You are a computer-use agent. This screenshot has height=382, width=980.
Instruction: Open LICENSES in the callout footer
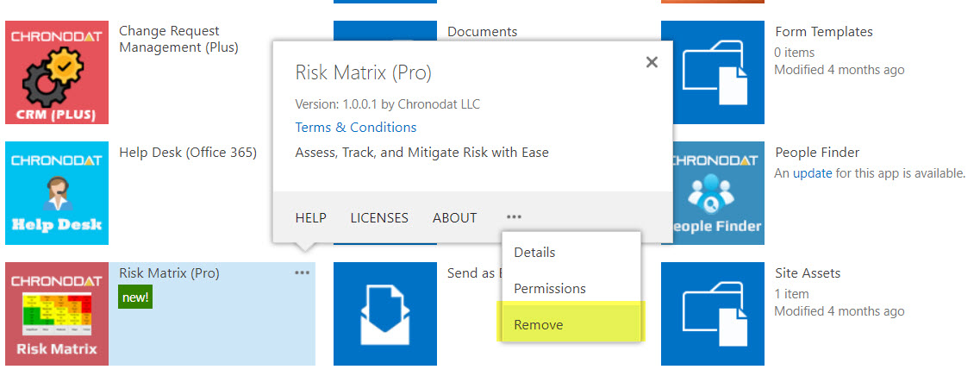coord(379,218)
